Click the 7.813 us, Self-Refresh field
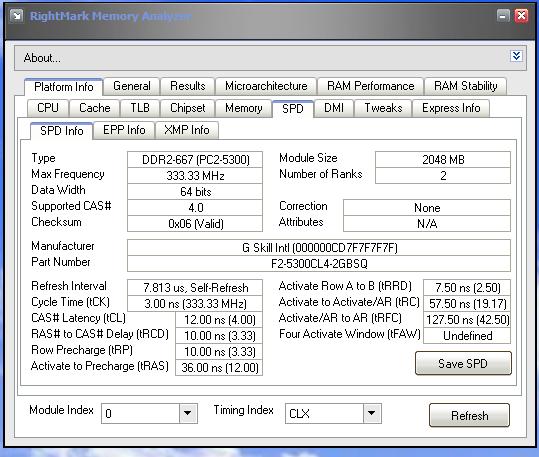The image size is (539, 457). click(x=195, y=287)
